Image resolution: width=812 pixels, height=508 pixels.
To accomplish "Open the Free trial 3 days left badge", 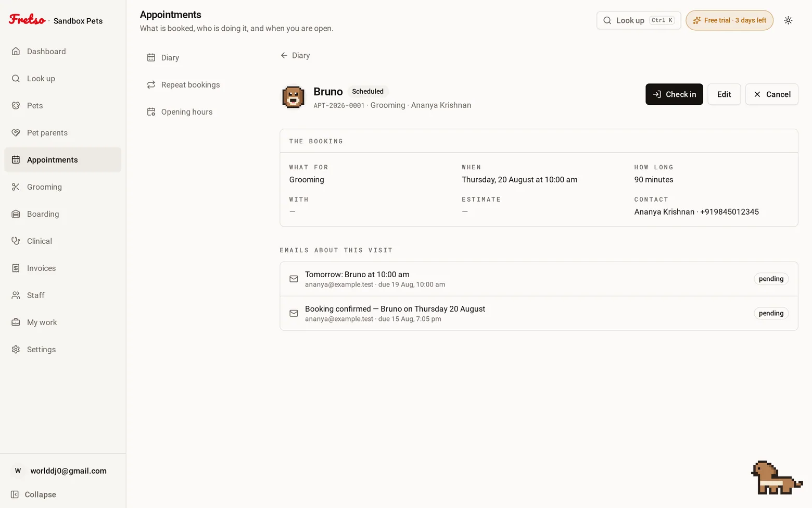I will pyautogui.click(x=729, y=20).
